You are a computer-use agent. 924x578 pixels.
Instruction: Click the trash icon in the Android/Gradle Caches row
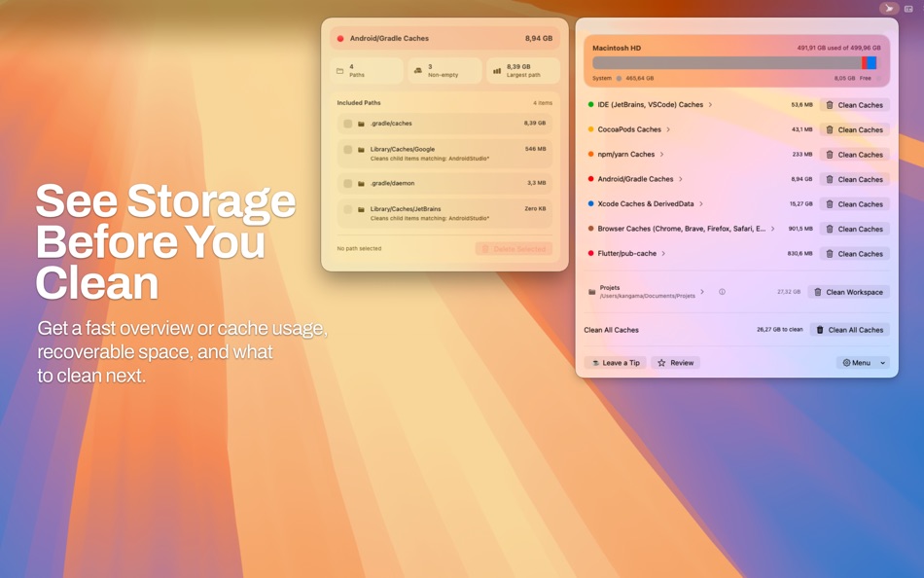pyautogui.click(x=830, y=179)
